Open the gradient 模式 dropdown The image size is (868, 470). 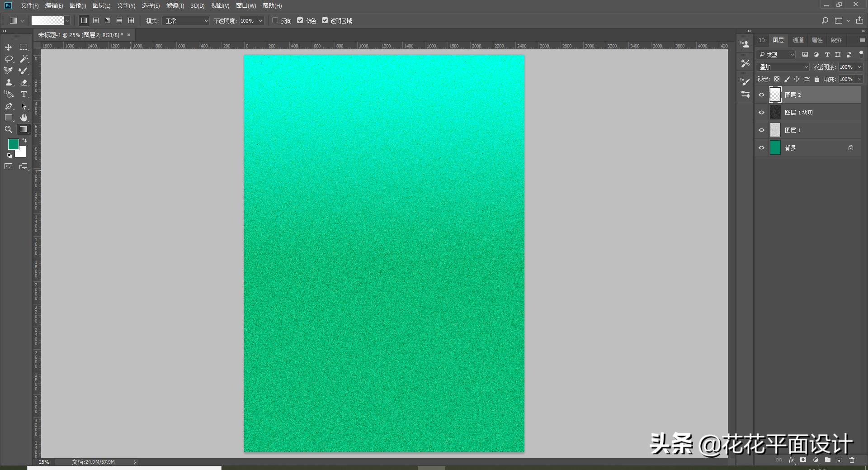[x=186, y=21]
